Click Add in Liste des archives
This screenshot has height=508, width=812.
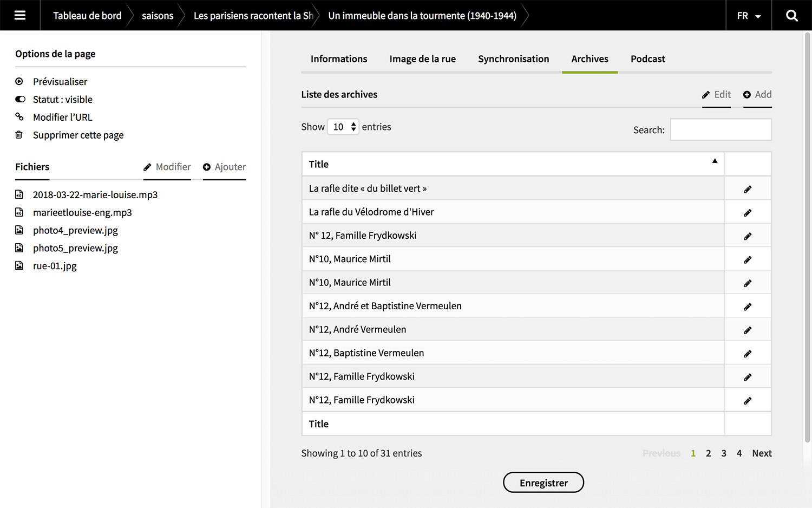pos(757,95)
